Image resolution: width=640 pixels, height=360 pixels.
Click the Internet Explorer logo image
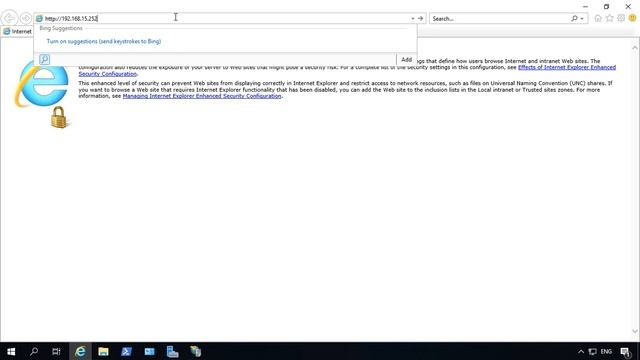pyautogui.click(x=42, y=85)
